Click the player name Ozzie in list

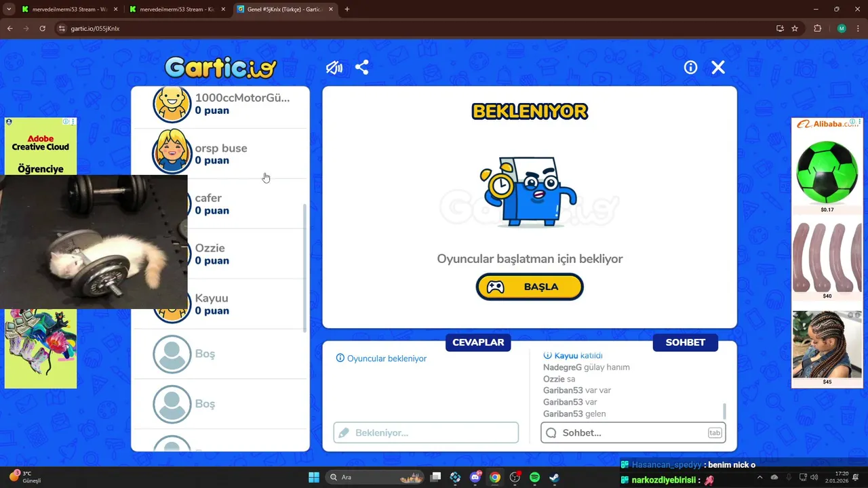coord(210,248)
